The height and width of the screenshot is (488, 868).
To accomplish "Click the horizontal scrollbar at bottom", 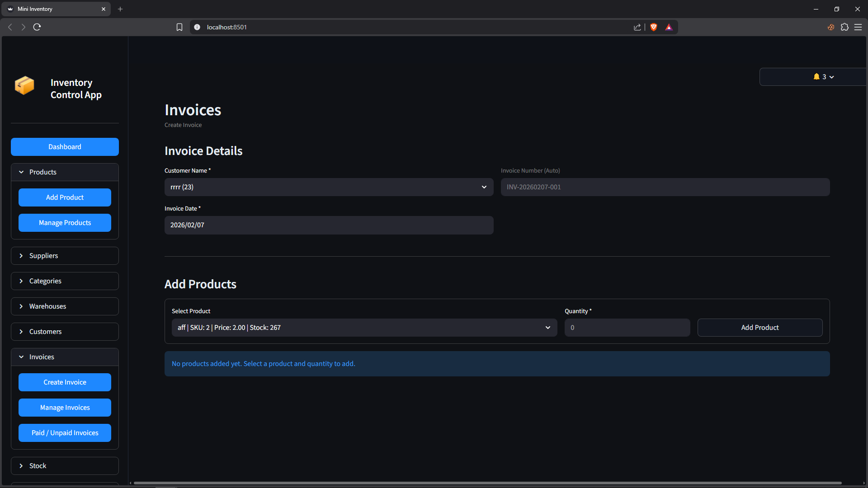I will click(487, 483).
